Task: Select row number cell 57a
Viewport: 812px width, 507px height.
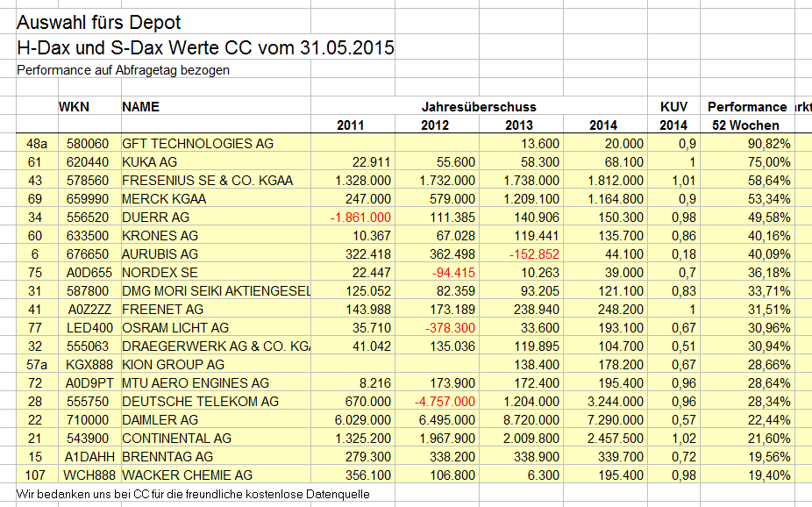Action: pos(37,365)
